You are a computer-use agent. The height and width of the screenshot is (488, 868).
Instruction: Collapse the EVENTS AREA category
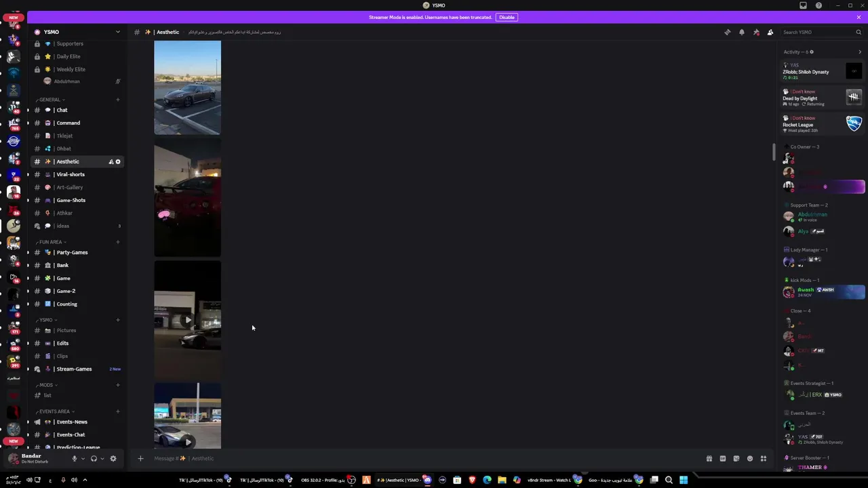coord(54,411)
